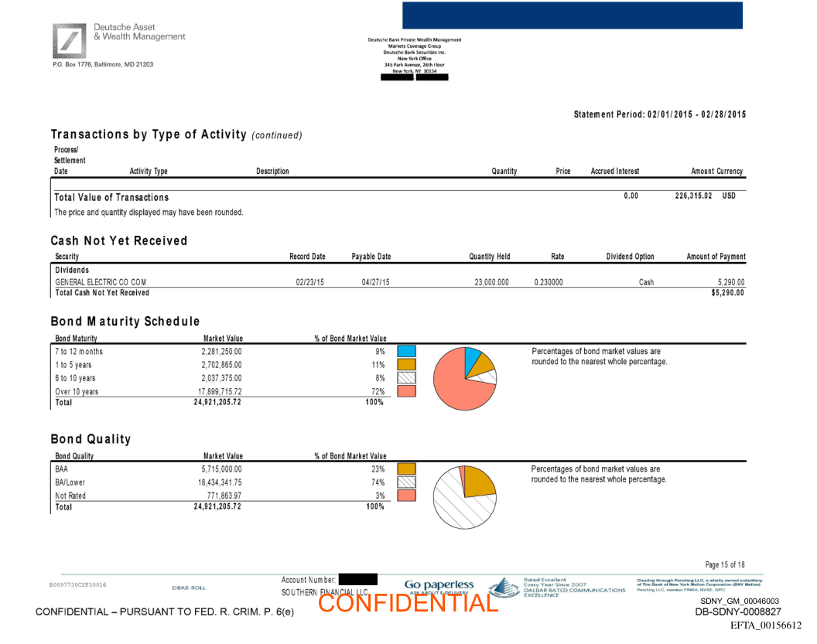This screenshot has width=817, height=644.
Task: Select the hatched legend box for 6 to 10 years
Action: (406, 378)
